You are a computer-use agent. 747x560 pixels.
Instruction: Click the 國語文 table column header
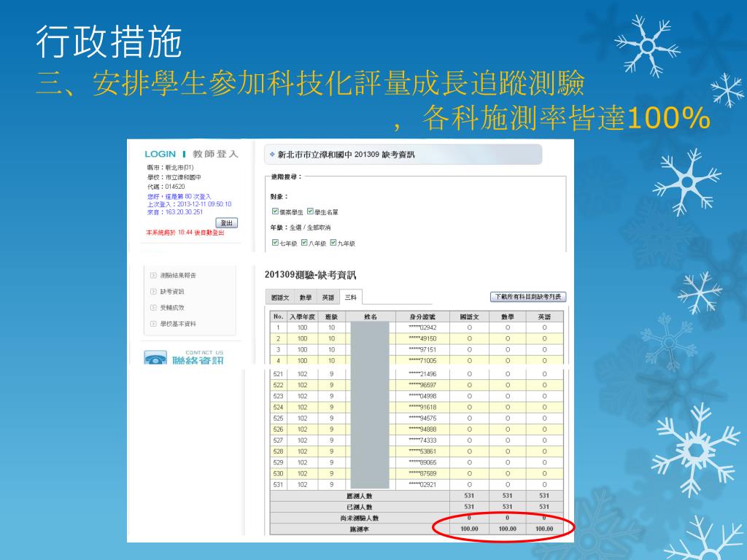(469, 316)
